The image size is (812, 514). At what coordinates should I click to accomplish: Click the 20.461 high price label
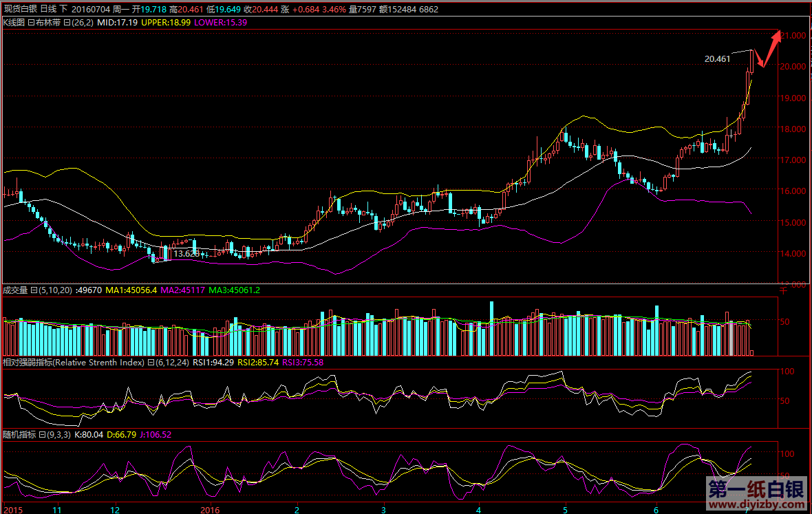pos(717,59)
